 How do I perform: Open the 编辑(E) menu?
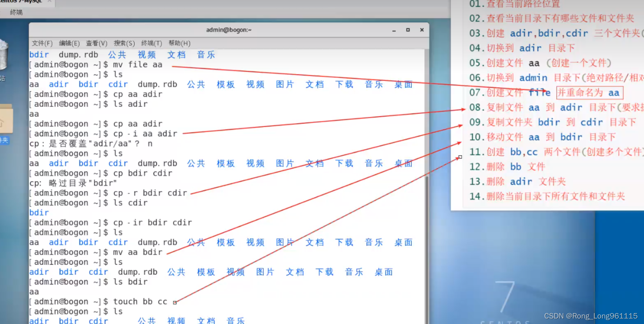pos(69,43)
